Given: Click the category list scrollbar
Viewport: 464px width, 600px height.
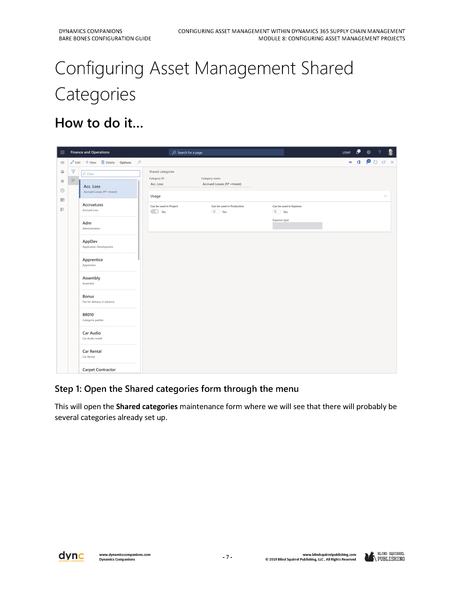Looking at the screenshot, I should (x=138, y=220).
